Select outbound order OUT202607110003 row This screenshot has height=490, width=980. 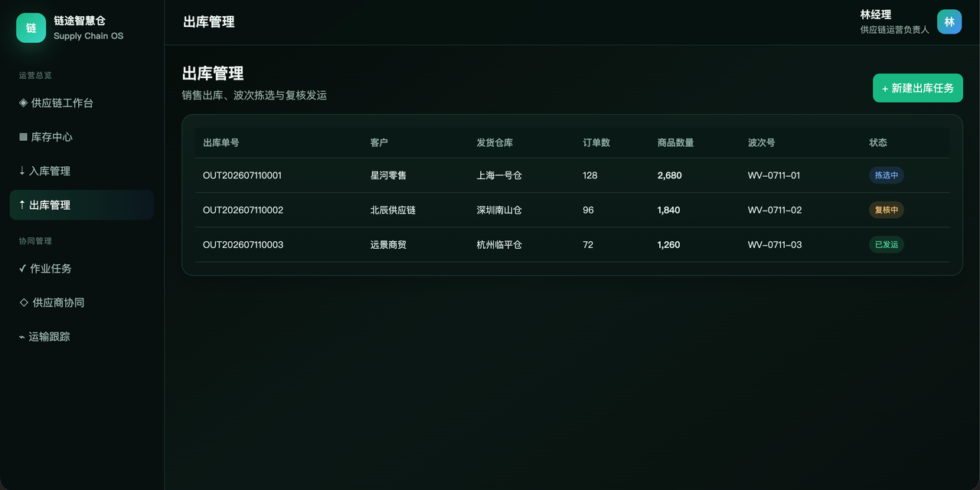pyautogui.click(x=572, y=245)
